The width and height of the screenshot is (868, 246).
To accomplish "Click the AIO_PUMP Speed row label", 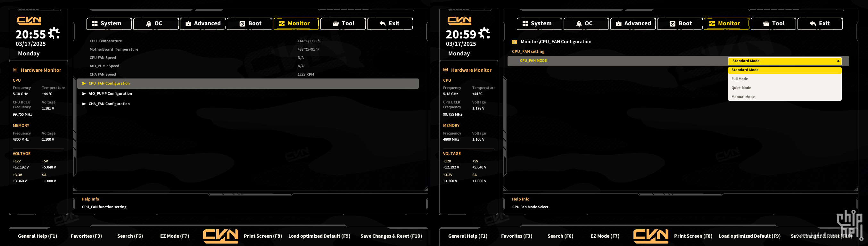I will [x=104, y=66].
